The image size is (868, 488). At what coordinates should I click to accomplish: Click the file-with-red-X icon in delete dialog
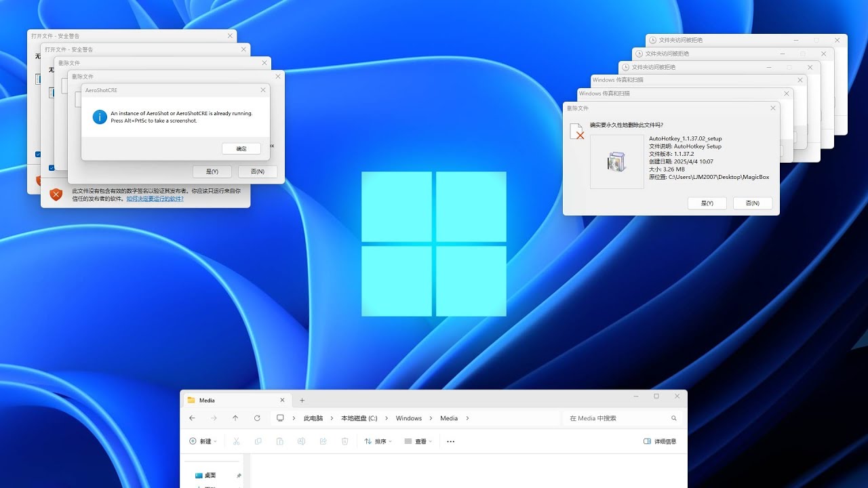[x=577, y=131]
